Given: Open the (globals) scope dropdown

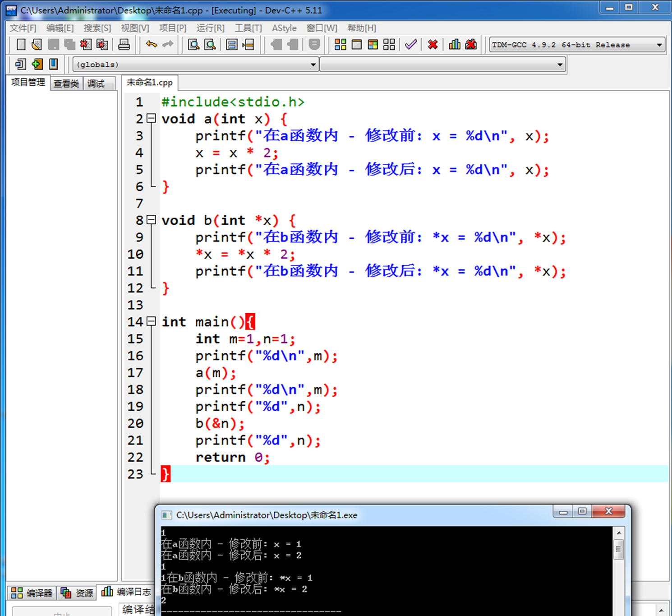Looking at the screenshot, I should [195, 65].
